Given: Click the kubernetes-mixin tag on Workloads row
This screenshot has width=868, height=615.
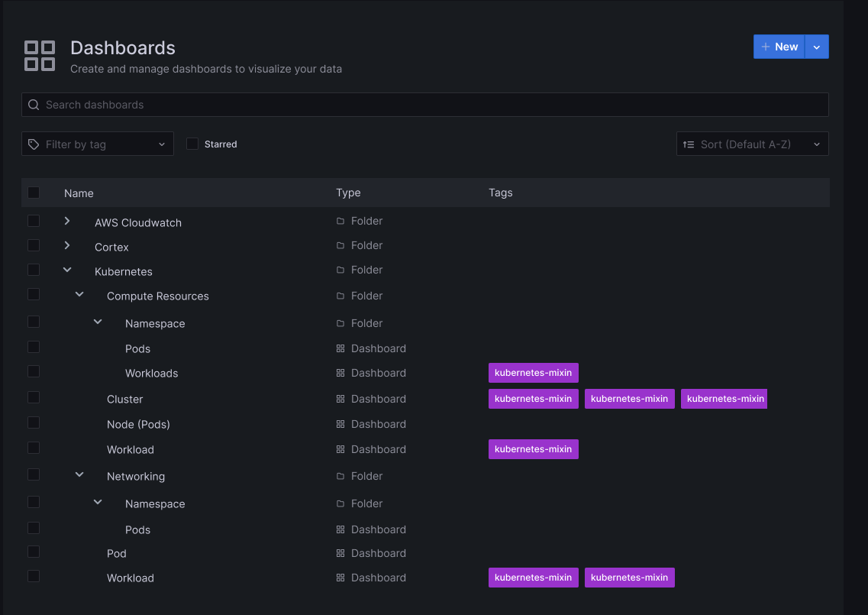Looking at the screenshot, I should coord(533,373).
